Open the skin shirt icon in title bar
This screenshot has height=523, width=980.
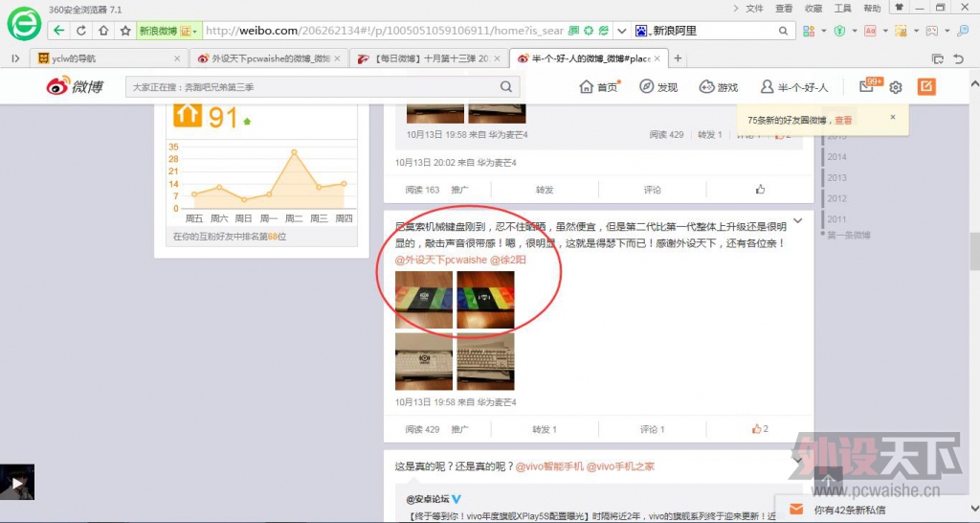click(900, 8)
